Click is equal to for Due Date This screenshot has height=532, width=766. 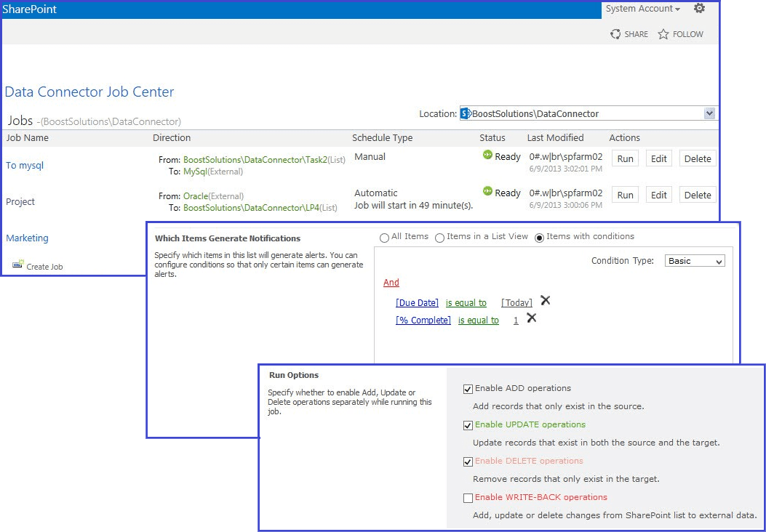point(466,303)
